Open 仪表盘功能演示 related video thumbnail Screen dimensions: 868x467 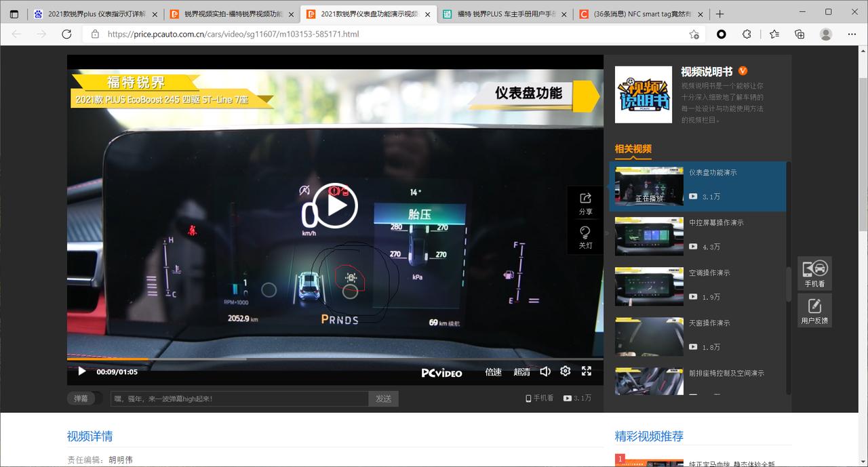click(x=649, y=186)
